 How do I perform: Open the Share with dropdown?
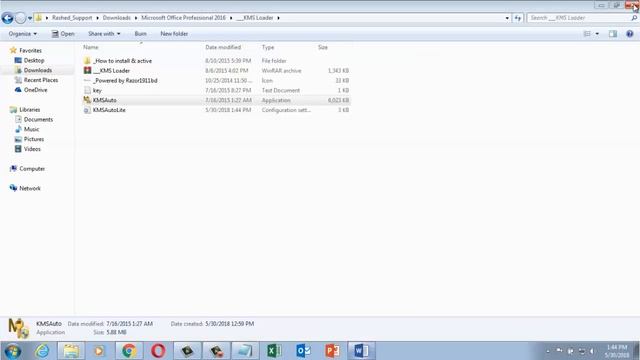(104, 34)
